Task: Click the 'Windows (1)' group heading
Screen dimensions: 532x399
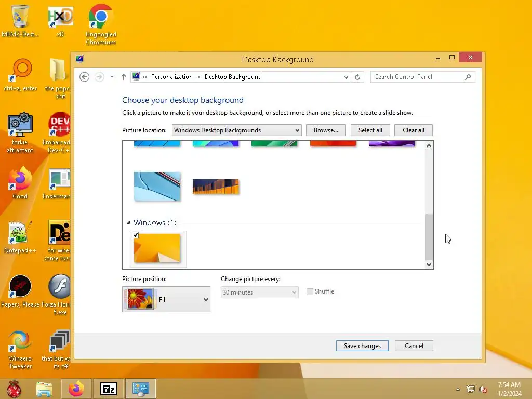Action: click(x=155, y=223)
